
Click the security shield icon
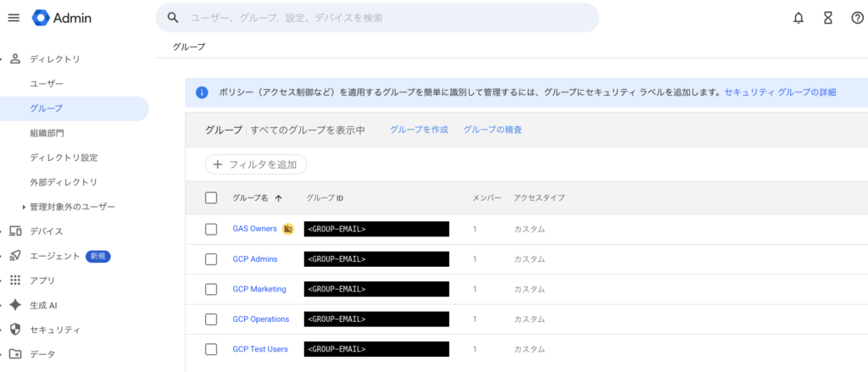[15, 330]
